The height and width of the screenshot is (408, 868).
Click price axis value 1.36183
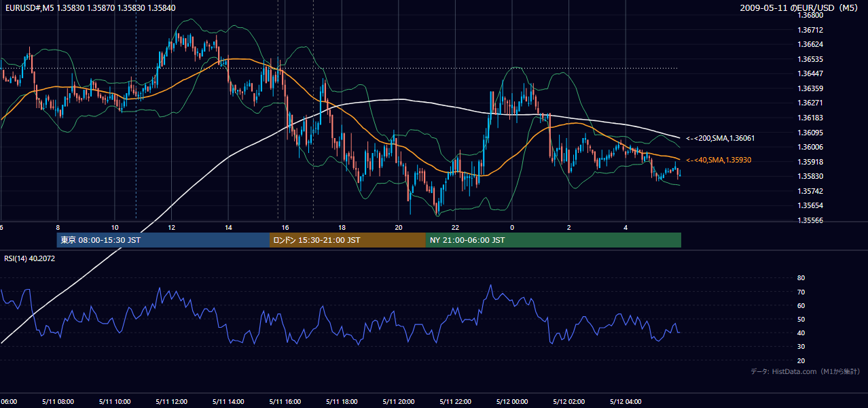pyautogui.click(x=810, y=118)
